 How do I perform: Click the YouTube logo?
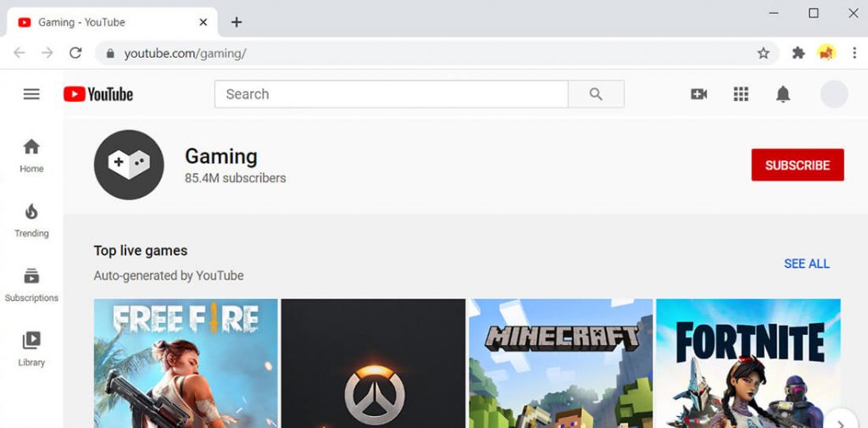click(98, 94)
